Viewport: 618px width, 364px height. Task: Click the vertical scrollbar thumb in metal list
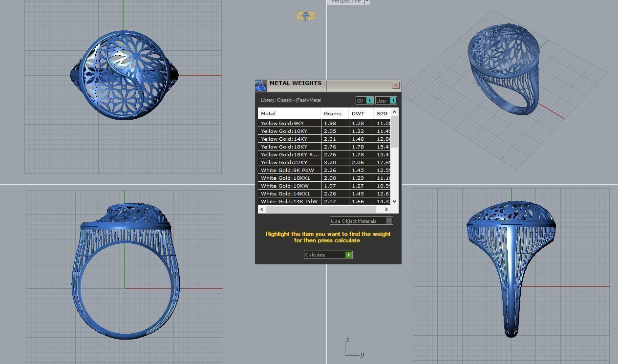pos(395,132)
